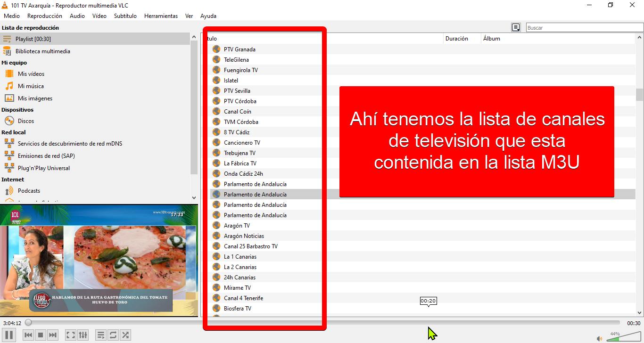644x343 pixels.
Task: Select Aragón Noticias channel
Action: tap(244, 236)
